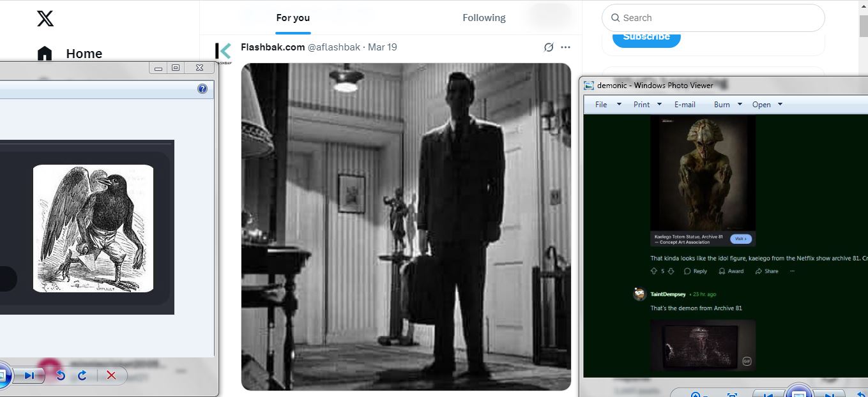Open the Flashbak.com profile avatar

tap(224, 52)
